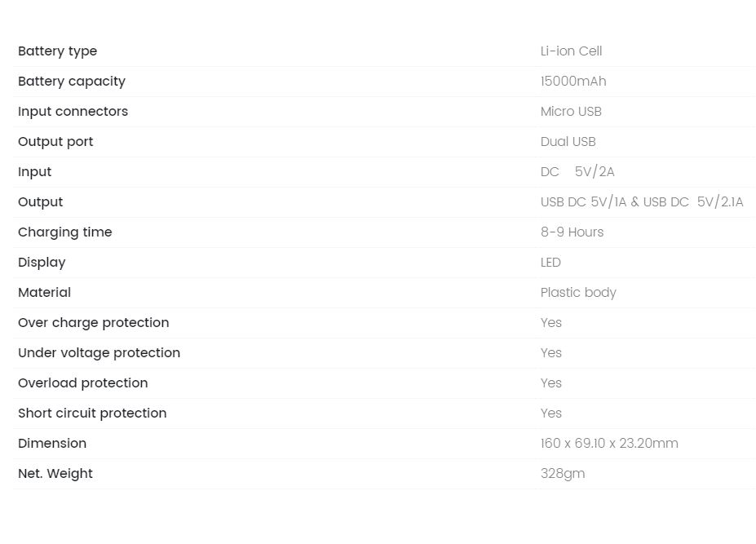Click the Charging time label

click(x=64, y=232)
